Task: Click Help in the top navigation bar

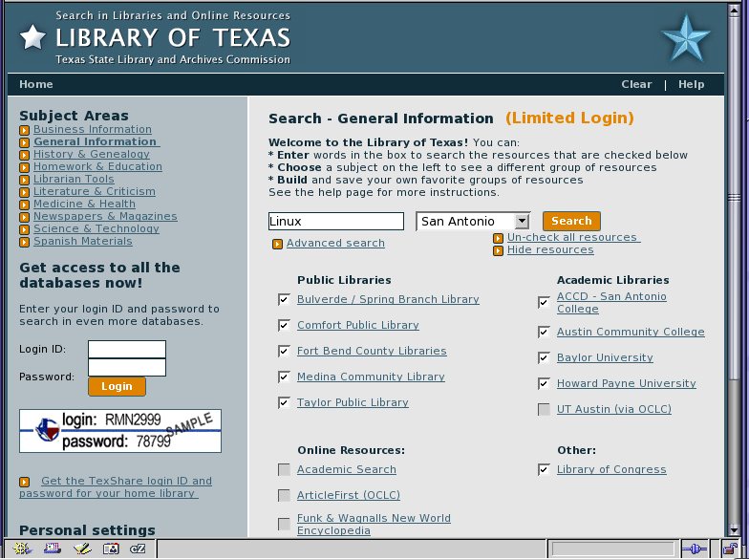Action: point(691,84)
